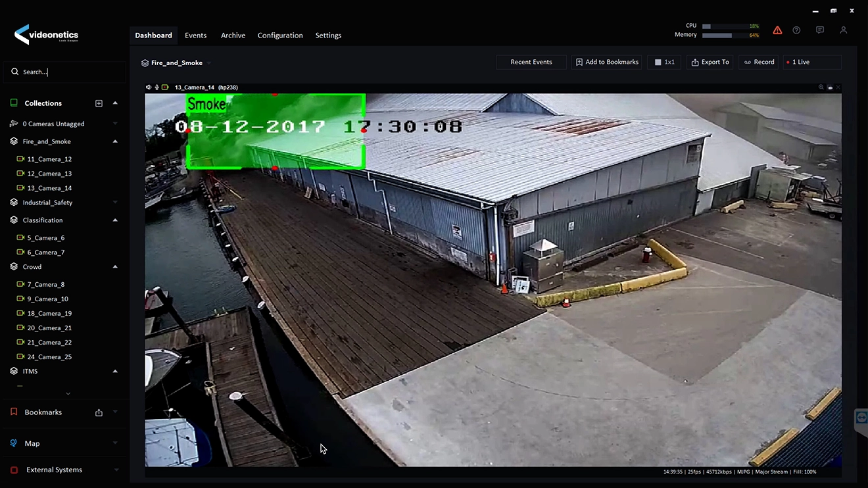Open the Configuration tab
The width and height of the screenshot is (868, 488).
click(280, 36)
